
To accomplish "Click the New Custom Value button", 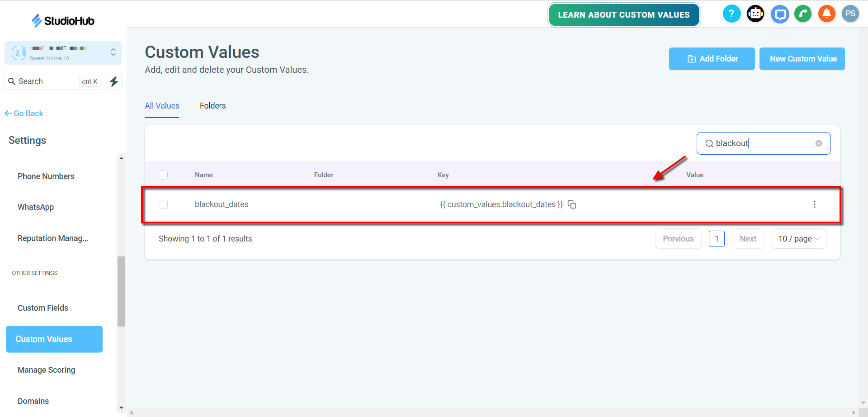I will point(802,59).
